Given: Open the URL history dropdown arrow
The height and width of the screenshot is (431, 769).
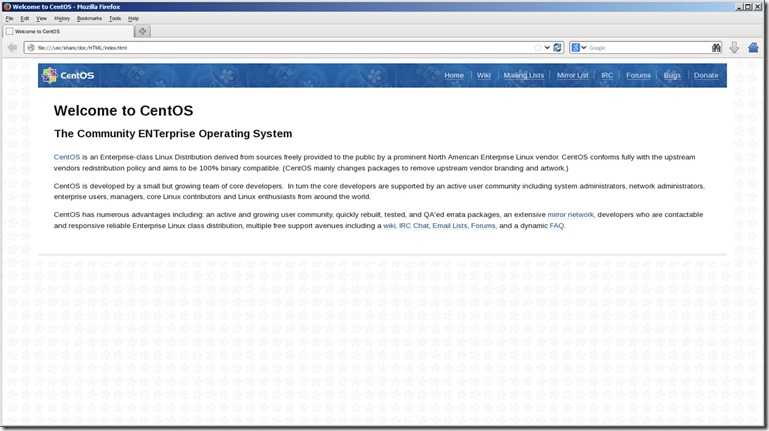Looking at the screenshot, I should click(x=547, y=48).
